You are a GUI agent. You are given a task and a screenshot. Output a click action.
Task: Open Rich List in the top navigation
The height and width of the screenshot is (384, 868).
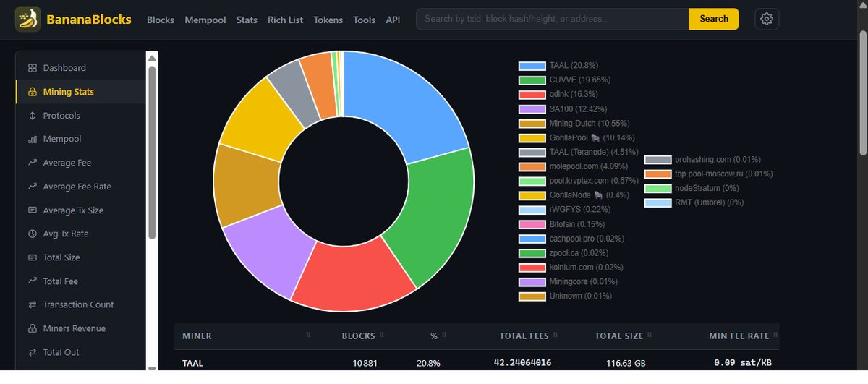click(285, 20)
